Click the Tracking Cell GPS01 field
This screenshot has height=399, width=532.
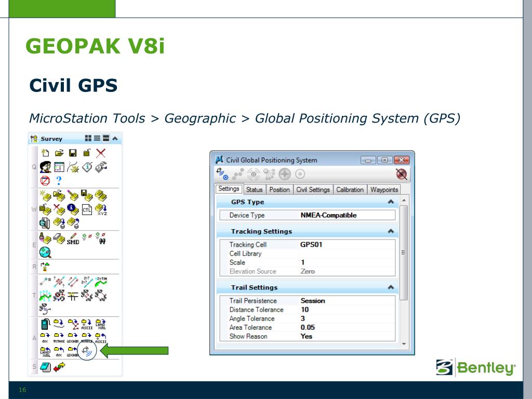pyautogui.click(x=347, y=245)
